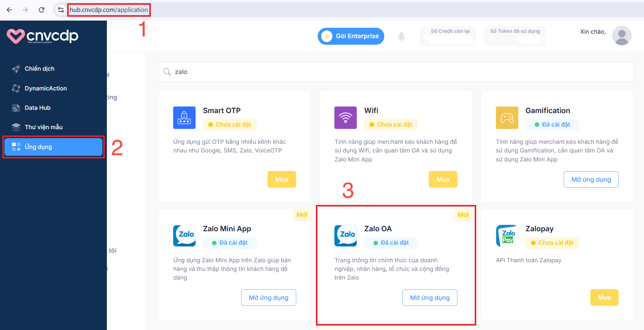The height and width of the screenshot is (330, 644).
Task: Click the Gói Enterprise button
Action: pos(351,36)
